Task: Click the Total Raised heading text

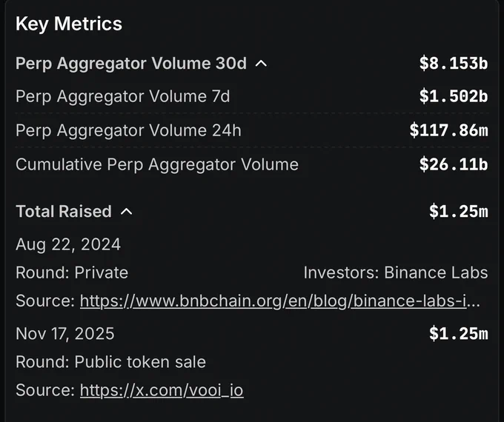Action: coord(64,211)
